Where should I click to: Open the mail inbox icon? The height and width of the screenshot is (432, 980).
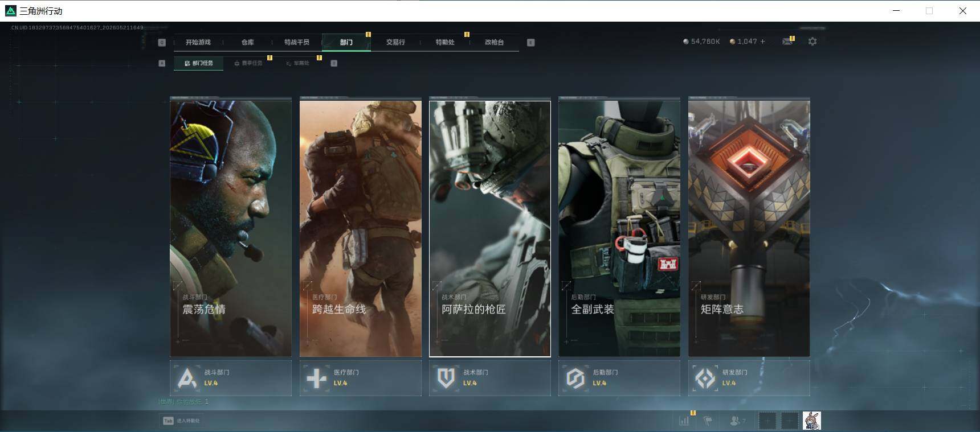click(787, 42)
